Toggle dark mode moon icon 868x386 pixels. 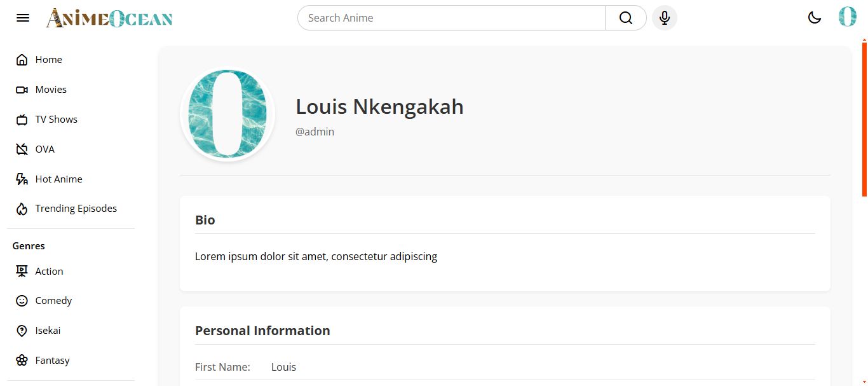(x=815, y=18)
